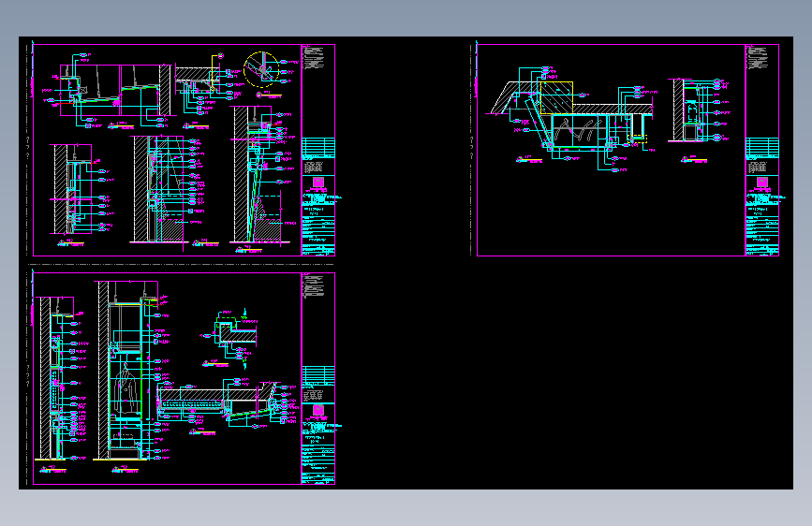Select the drawing sheet with the sloped ceiling section

pos(627,150)
